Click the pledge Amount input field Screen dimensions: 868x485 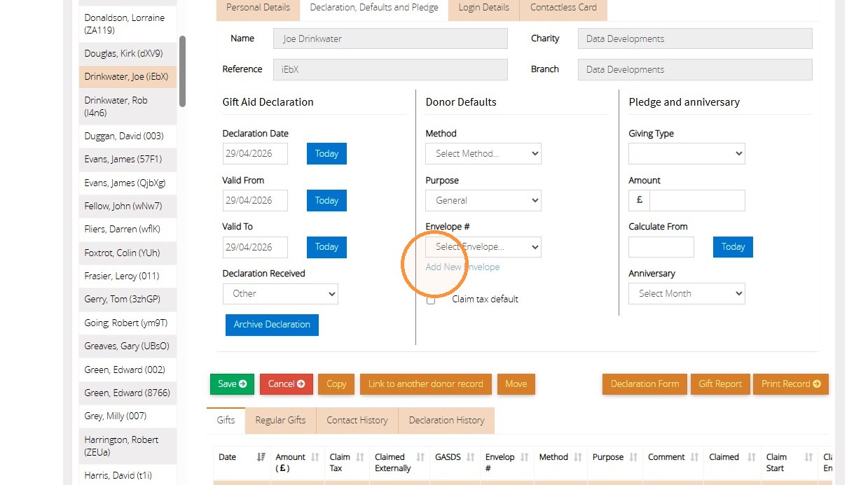697,200
